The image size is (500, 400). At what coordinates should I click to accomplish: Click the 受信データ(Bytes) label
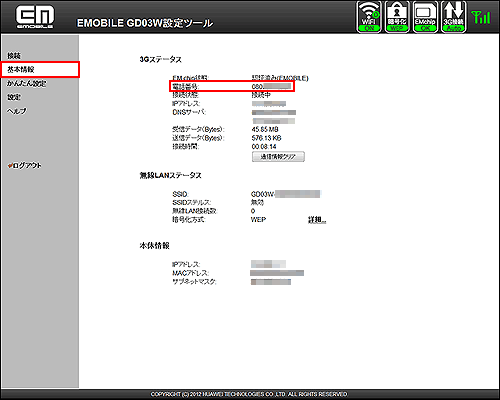pyautogui.click(x=198, y=129)
